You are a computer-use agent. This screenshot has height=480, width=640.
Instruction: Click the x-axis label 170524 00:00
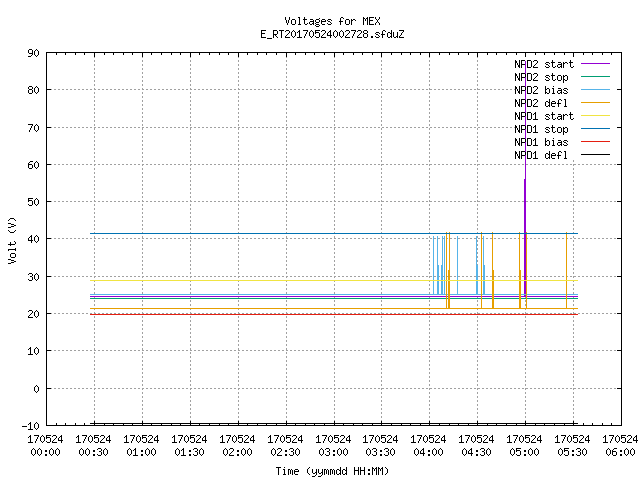coord(45,446)
